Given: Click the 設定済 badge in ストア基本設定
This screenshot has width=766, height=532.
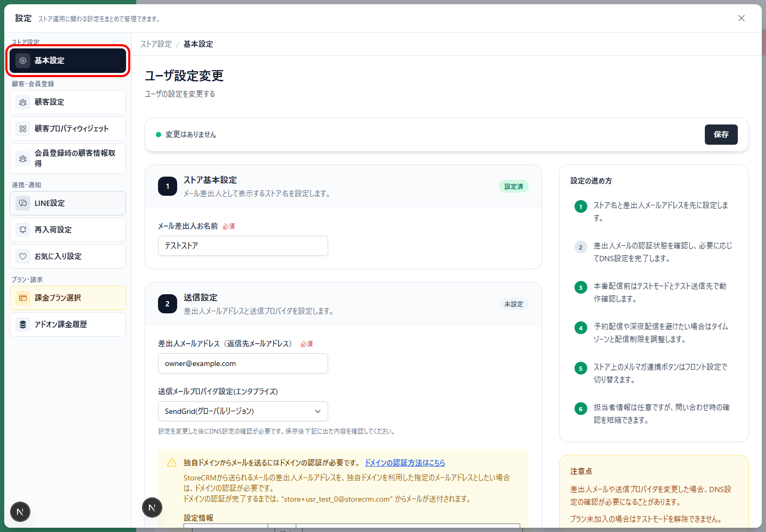Looking at the screenshot, I should coord(514,187).
